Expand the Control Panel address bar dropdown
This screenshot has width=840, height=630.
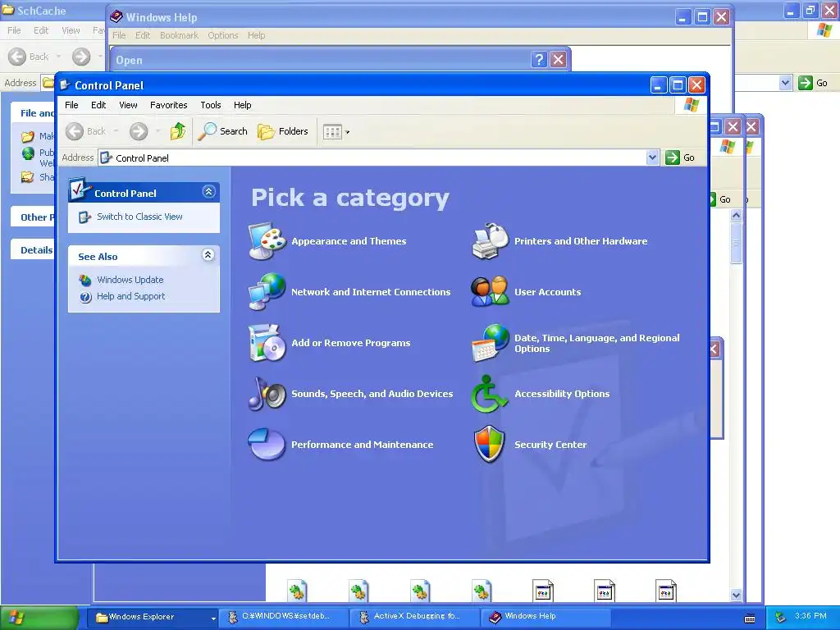click(652, 157)
